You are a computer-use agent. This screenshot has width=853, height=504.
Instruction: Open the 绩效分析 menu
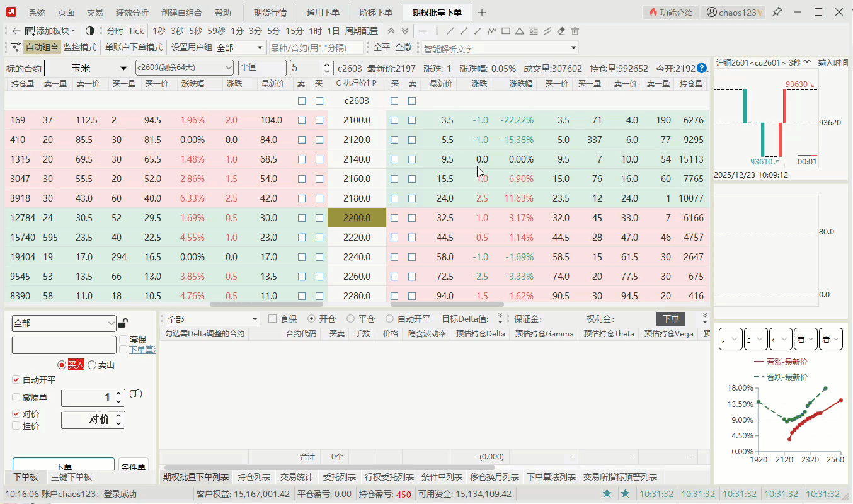coord(132,13)
